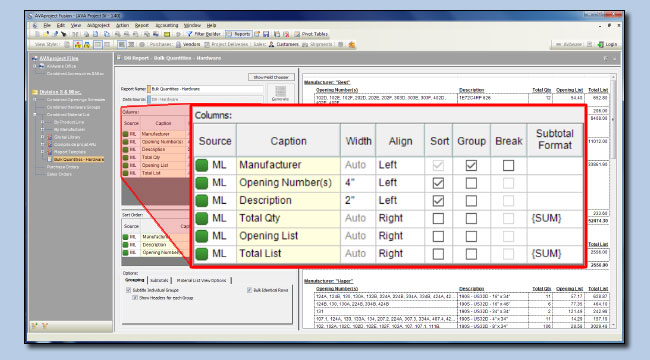This screenshot has height=360, width=650.
Task: Expand the By Product Line node
Action: pos(42,122)
